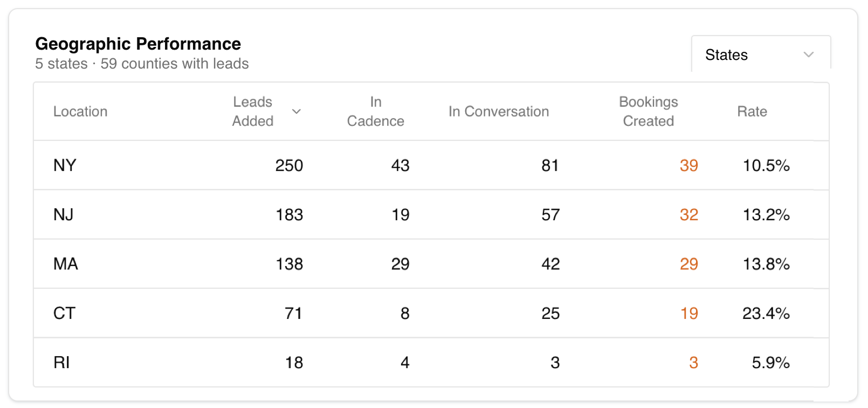This screenshot has width=868, height=408.
Task: Sort by the Bookings Created column header
Action: pyautogui.click(x=648, y=111)
